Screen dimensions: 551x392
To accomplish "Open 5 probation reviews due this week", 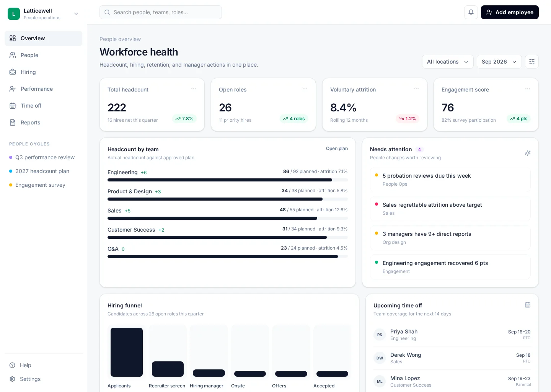I will click(450, 180).
